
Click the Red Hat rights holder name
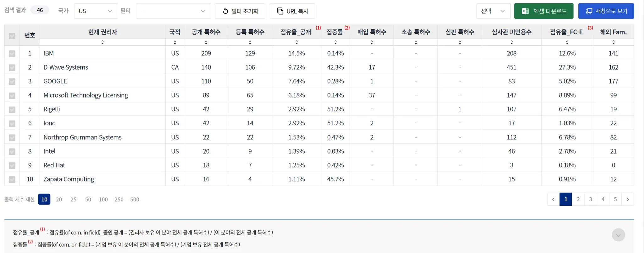coord(54,165)
